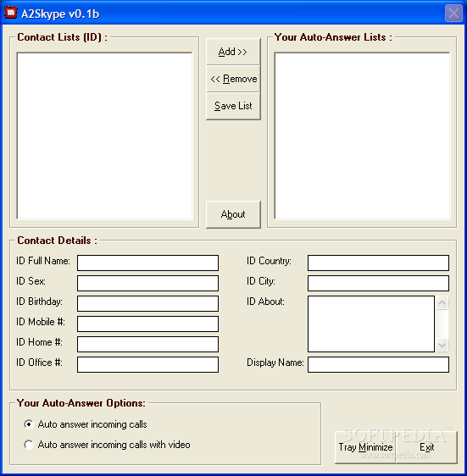
Task: Focus the ID Office # field
Action: [147, 364]
